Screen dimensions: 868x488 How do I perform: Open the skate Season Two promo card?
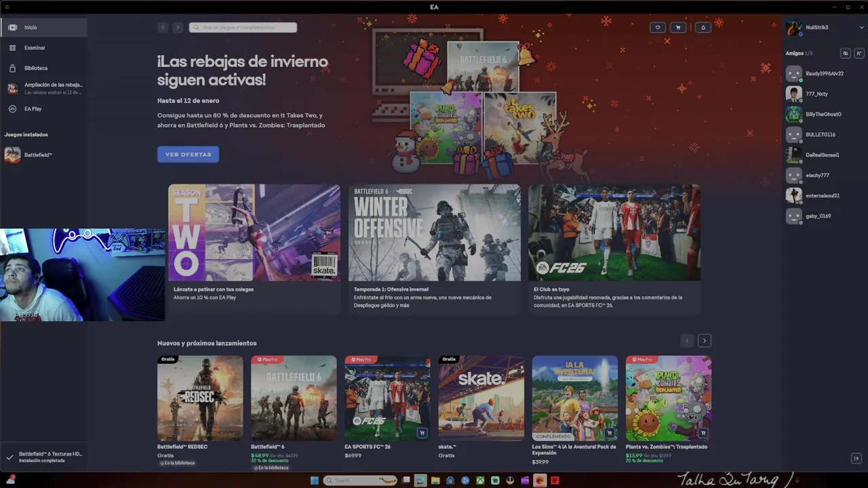254,249
